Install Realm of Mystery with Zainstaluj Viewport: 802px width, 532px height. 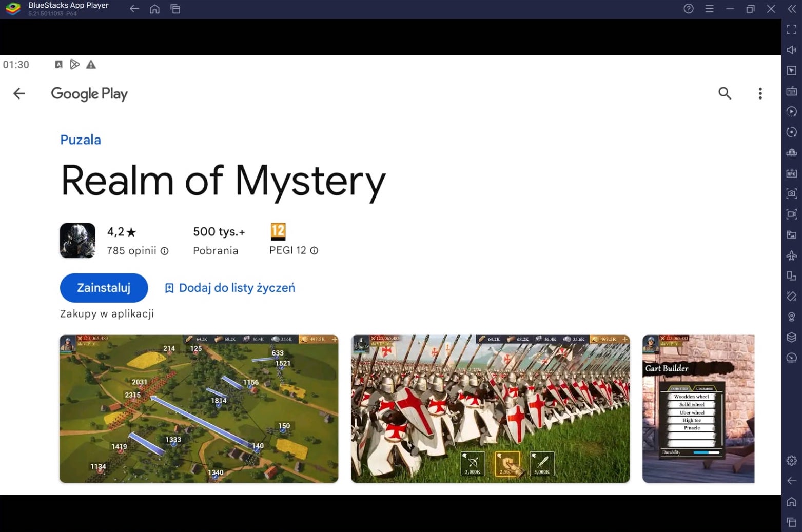tap(104, 288)
